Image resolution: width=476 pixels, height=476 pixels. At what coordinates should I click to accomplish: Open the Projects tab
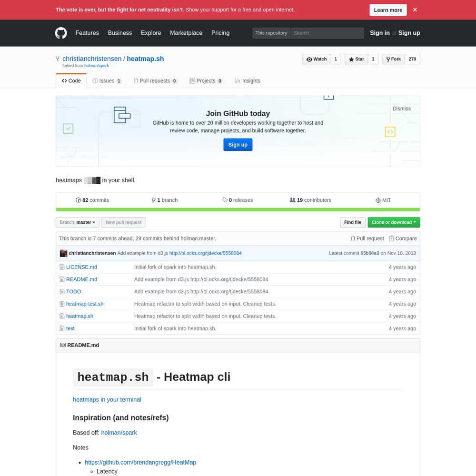point(206,81)
